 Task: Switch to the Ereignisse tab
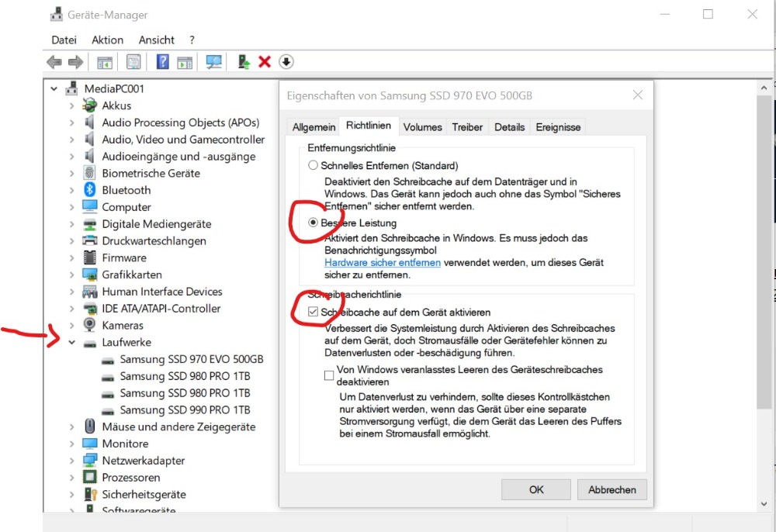coord(558,127)
